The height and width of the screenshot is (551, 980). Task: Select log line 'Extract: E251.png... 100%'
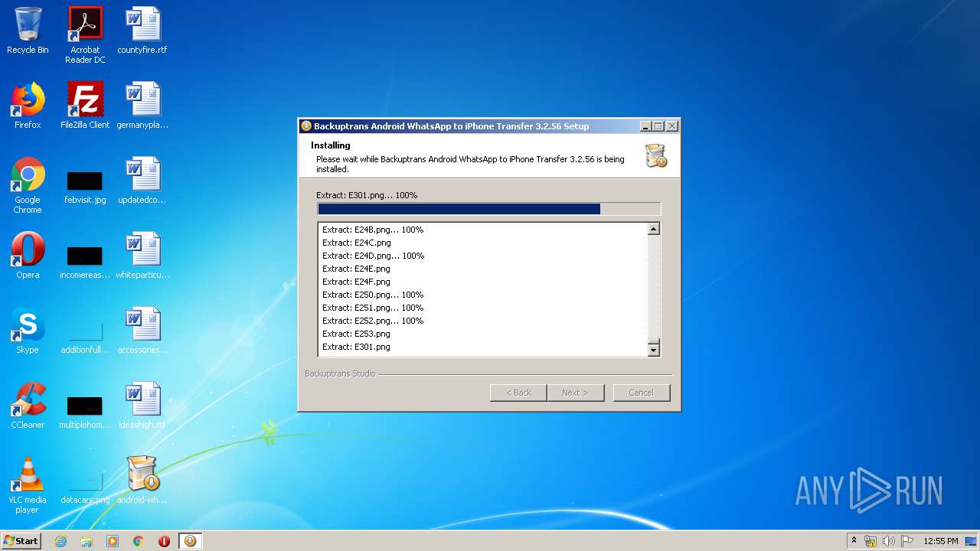click(373, 308)
